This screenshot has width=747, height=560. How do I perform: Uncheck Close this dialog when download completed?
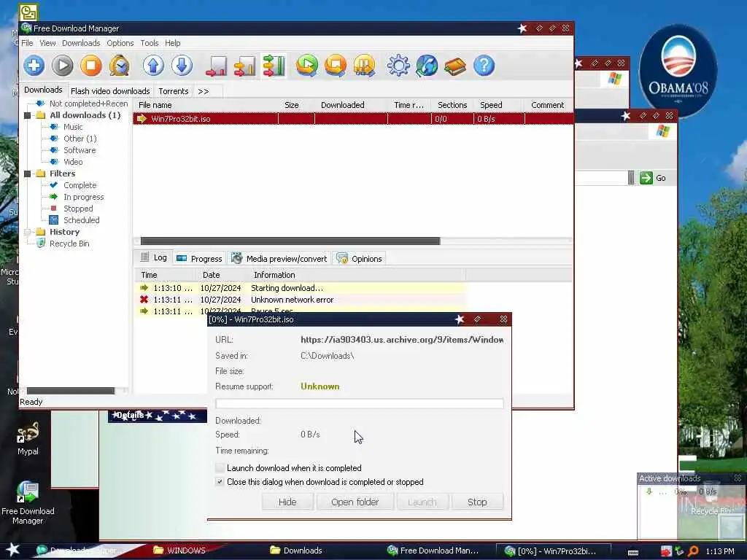(220, 482)
